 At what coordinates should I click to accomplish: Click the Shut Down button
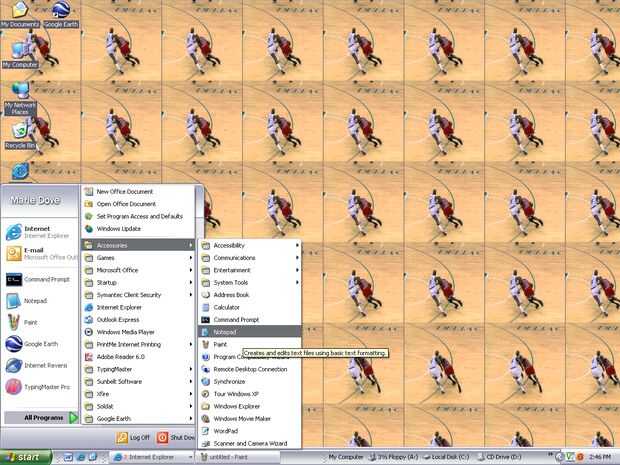click(176, 437)
